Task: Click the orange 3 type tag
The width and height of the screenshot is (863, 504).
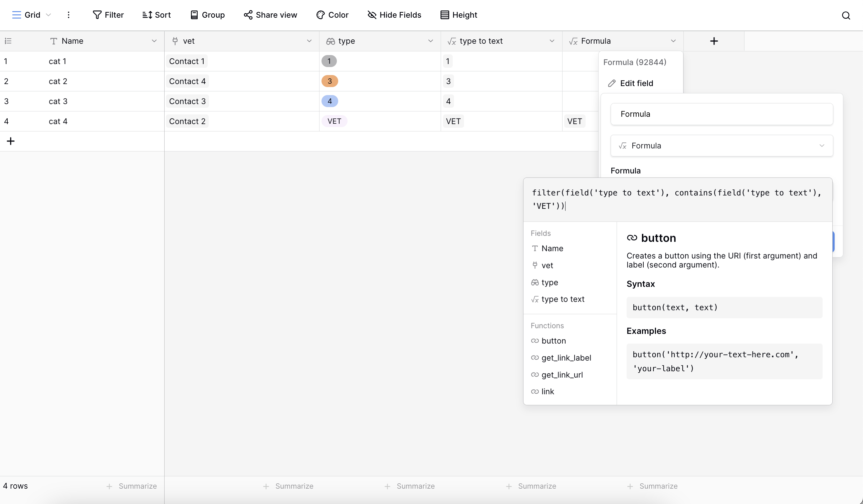Action: click(x=330, y=81)
